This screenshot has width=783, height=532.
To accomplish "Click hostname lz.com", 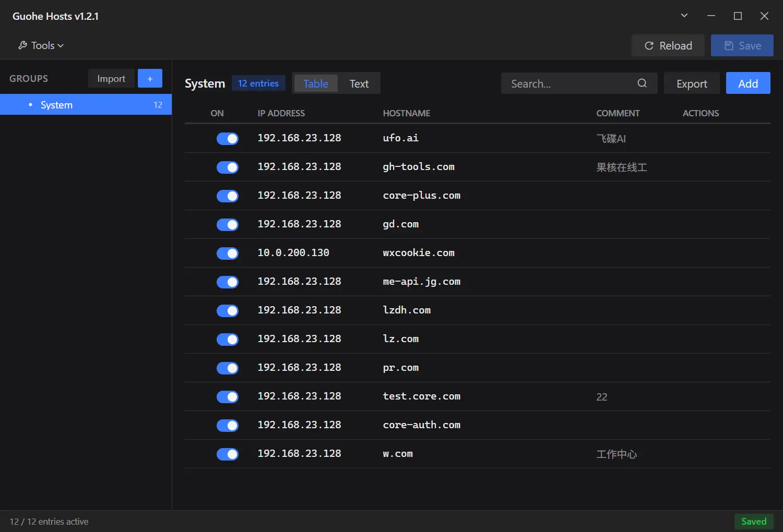I will (400, 339).
